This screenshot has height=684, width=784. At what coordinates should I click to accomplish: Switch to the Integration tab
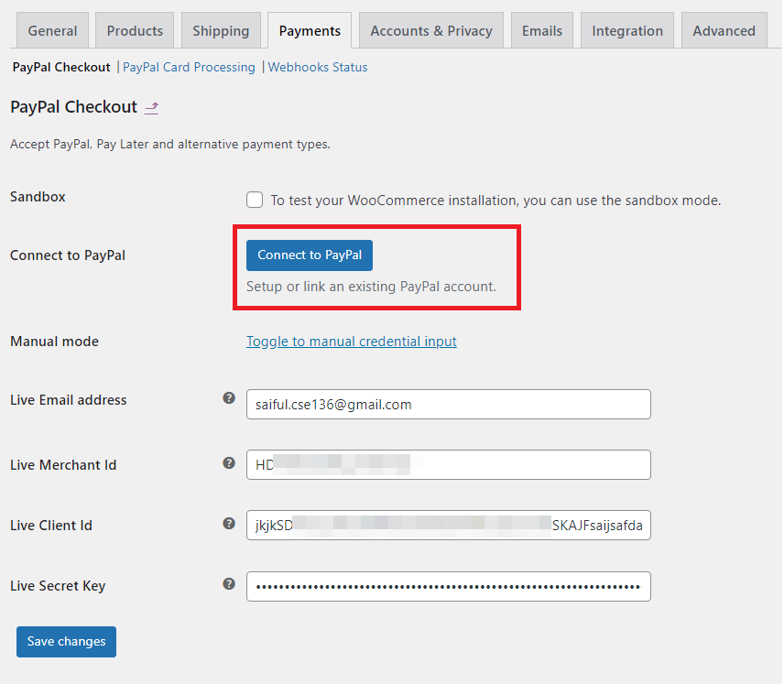[627, 30]
